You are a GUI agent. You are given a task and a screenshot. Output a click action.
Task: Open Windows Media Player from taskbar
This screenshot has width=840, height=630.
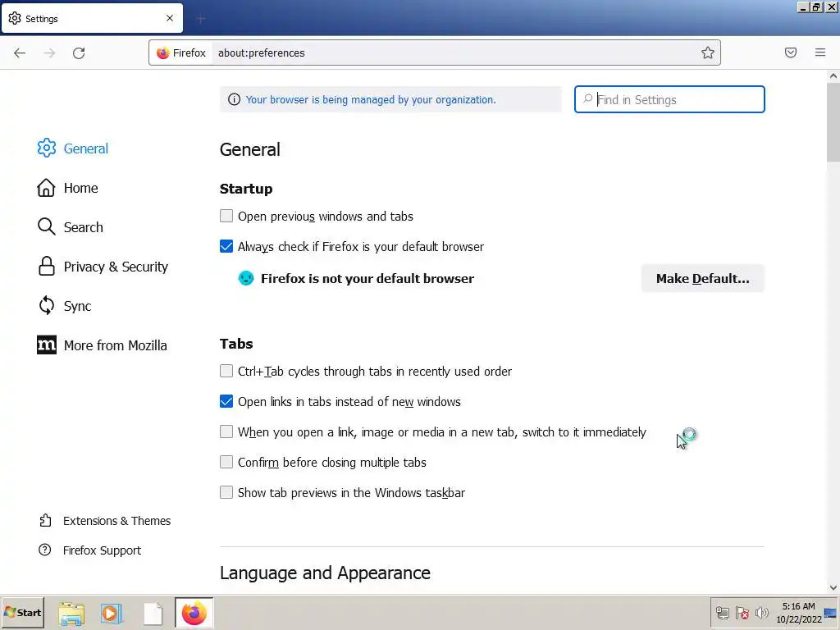tap(112, 614)
